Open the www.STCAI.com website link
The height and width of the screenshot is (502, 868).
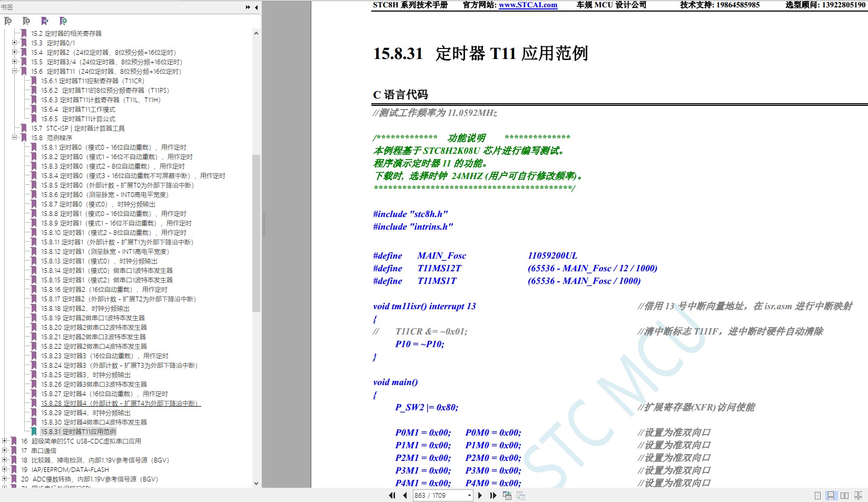click(x=528, y=5)
